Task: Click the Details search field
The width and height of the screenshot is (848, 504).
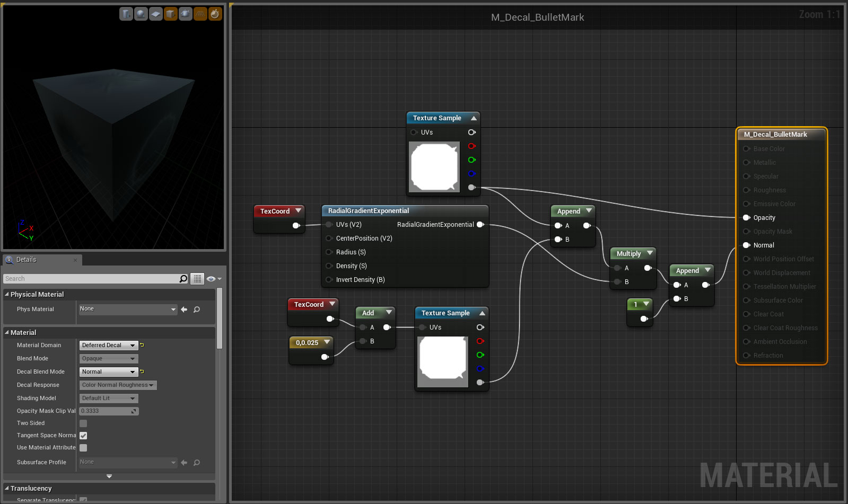Action: coord(91,279)
